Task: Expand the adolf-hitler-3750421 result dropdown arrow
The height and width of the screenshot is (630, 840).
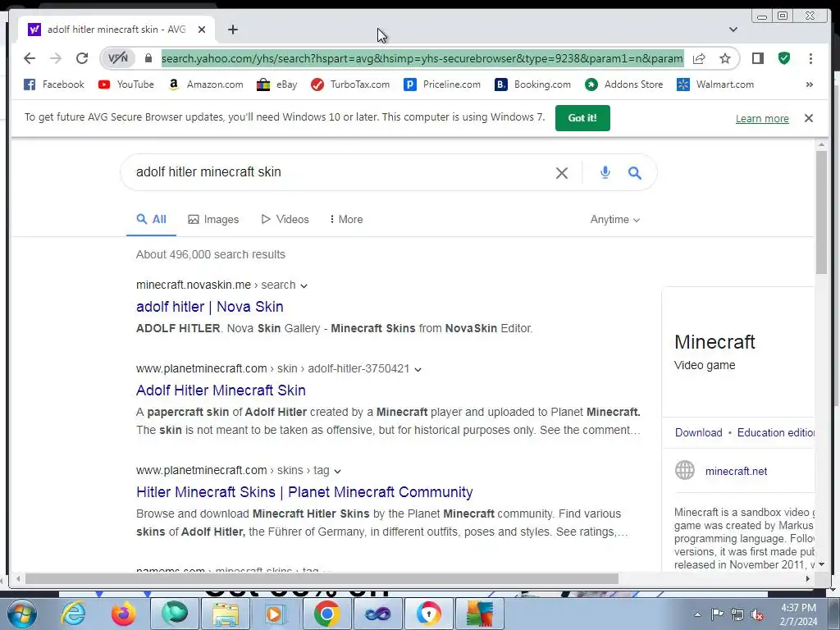Action: pos(418,370)
